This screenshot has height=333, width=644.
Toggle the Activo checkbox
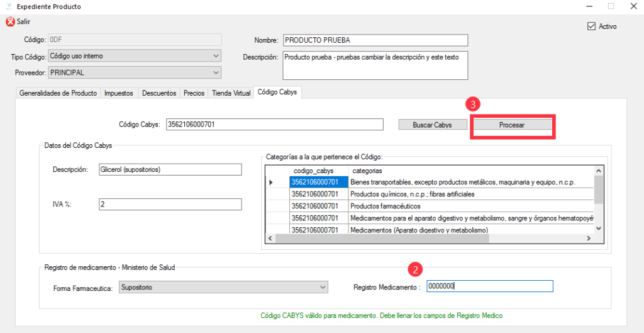coord(591,26)
